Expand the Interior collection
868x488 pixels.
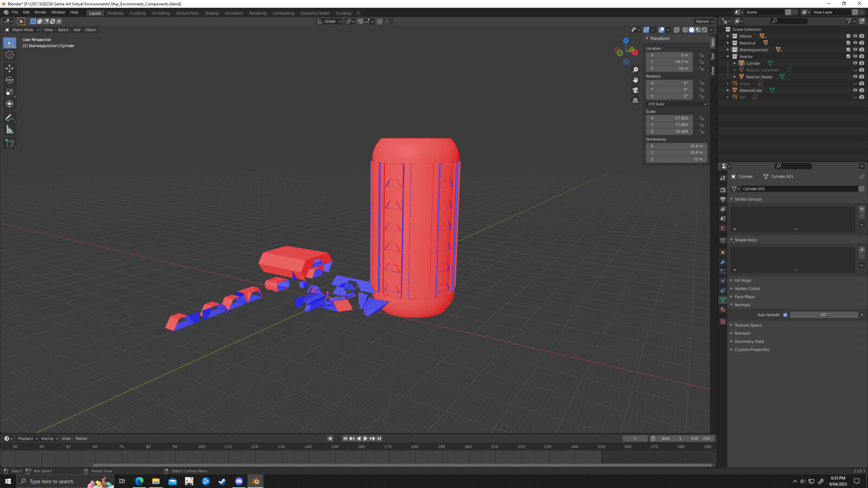[x=728, y=36]
